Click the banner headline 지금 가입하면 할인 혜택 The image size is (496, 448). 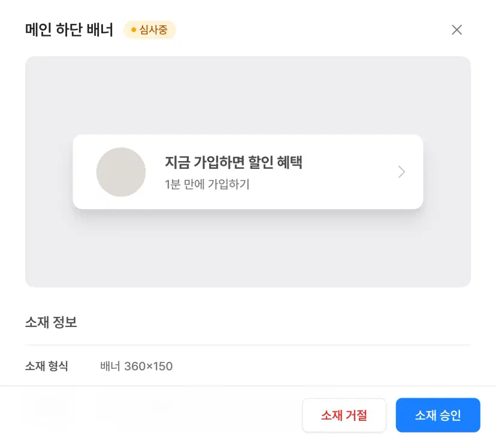(234, 162)
